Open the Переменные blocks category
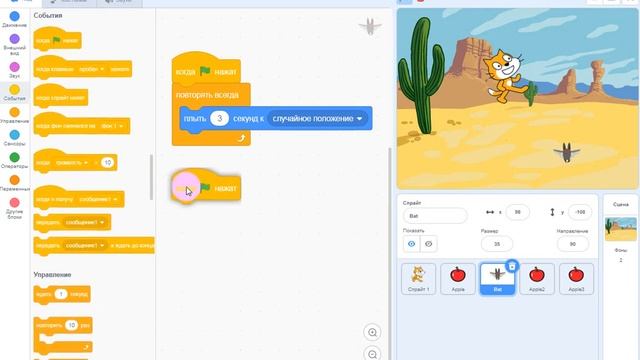 14,183
